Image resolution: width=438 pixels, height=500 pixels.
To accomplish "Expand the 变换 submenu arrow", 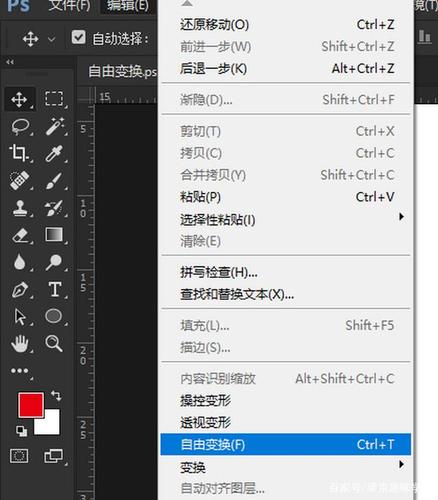I will click(402, 464).
